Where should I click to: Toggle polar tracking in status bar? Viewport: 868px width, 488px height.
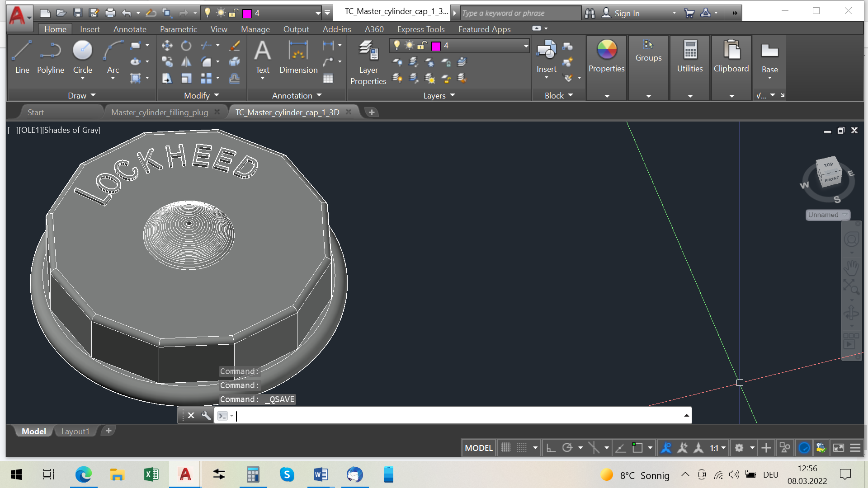(x=567, y=448)
